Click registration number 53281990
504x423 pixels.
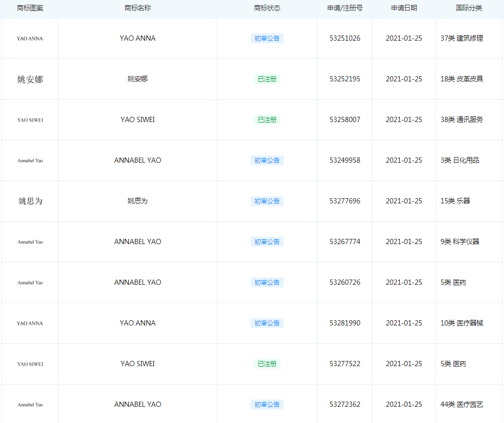pos(345,323)
